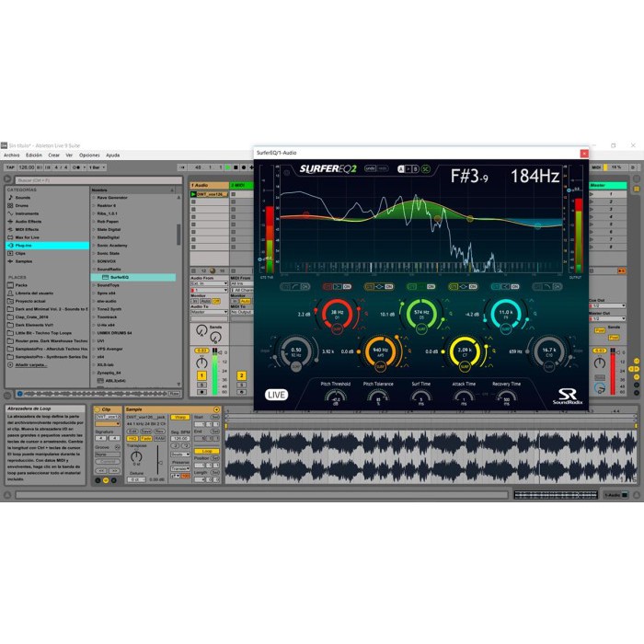Click transport stop button in Ableton

point(236,167)
